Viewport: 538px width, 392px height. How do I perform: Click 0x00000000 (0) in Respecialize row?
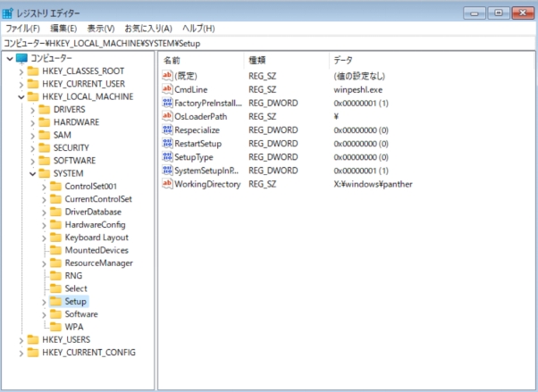(x=361, y=130)
